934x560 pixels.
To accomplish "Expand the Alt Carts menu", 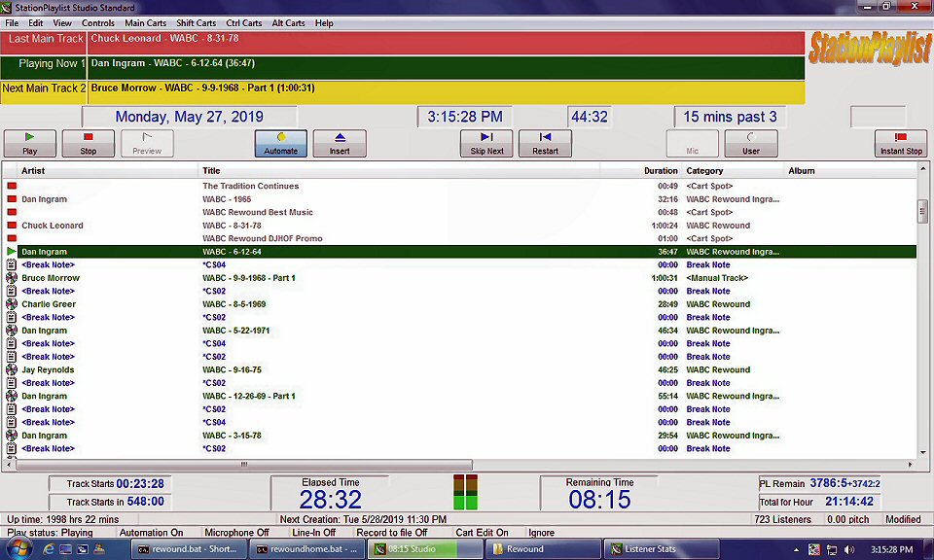I will (x=288, y=23).
